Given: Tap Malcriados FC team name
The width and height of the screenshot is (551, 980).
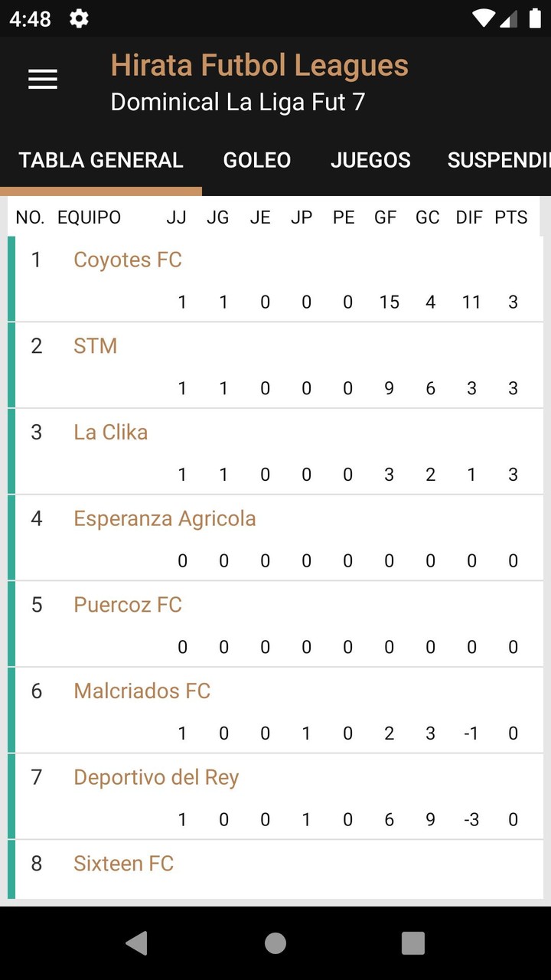Looking at the screenshot, I should click(142, 691).
